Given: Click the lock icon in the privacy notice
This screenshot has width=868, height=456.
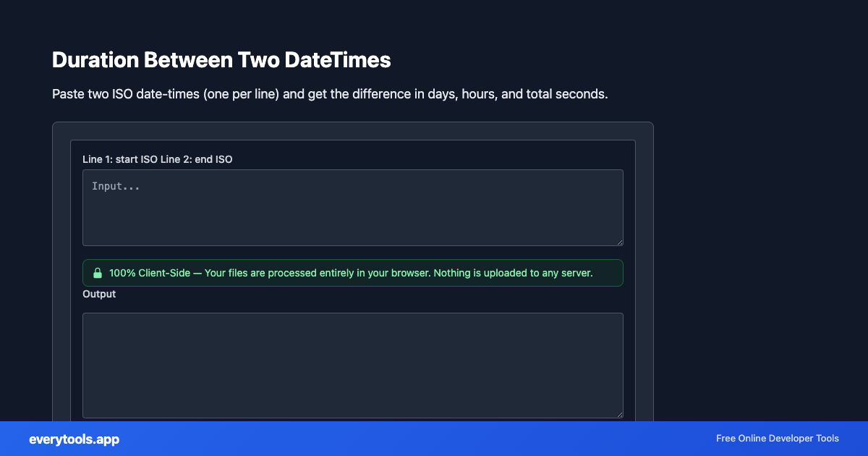Looking at the screenshot, I should point(98,273).
